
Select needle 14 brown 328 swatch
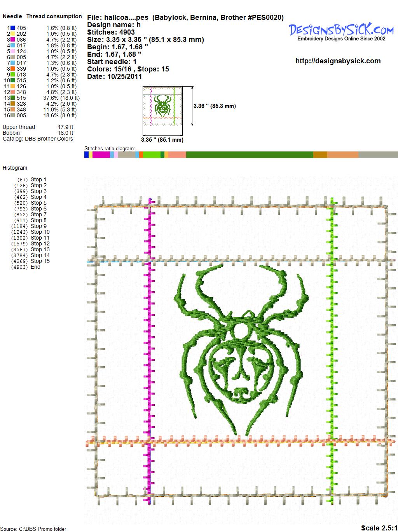pos(12,104)
